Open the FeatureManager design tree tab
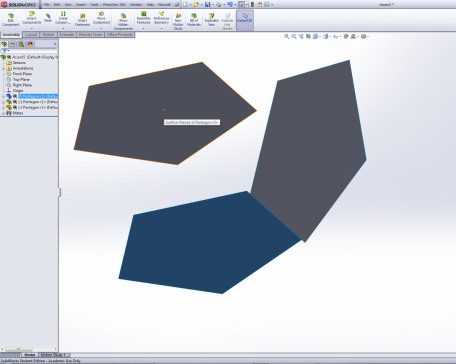 (4, 44)
